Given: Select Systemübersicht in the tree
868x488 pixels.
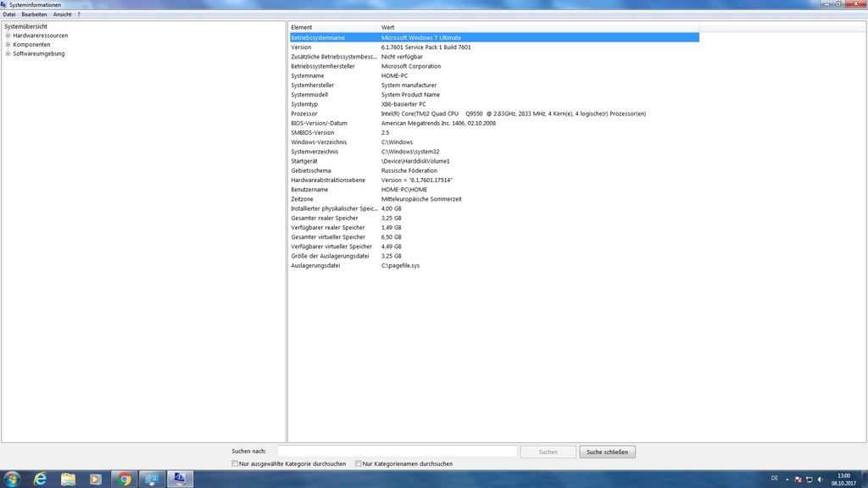Looking at the screenshot, I should pos(25,26).
